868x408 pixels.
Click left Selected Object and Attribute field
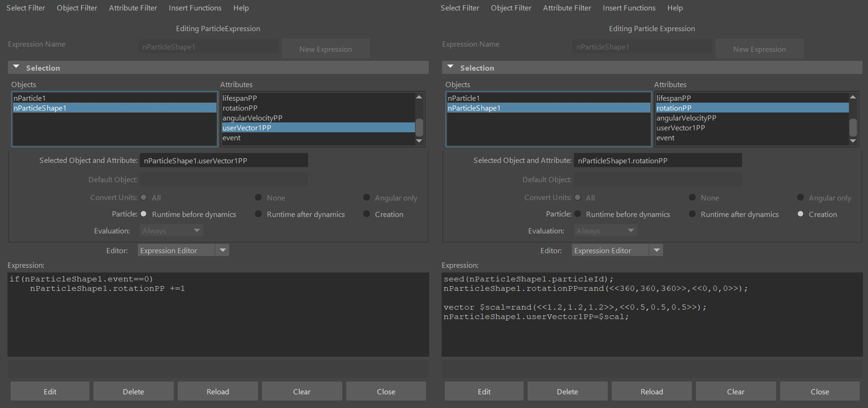[224, 160]
